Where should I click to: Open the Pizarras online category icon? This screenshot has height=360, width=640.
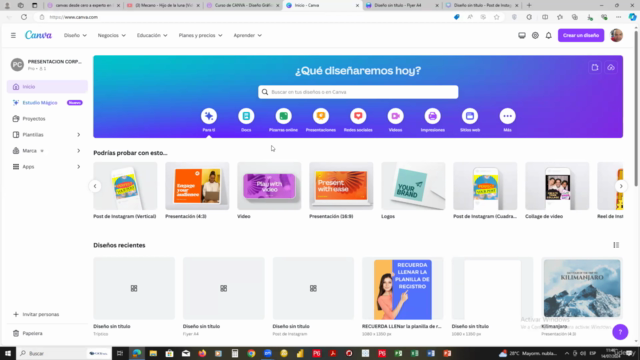[283, 116]
